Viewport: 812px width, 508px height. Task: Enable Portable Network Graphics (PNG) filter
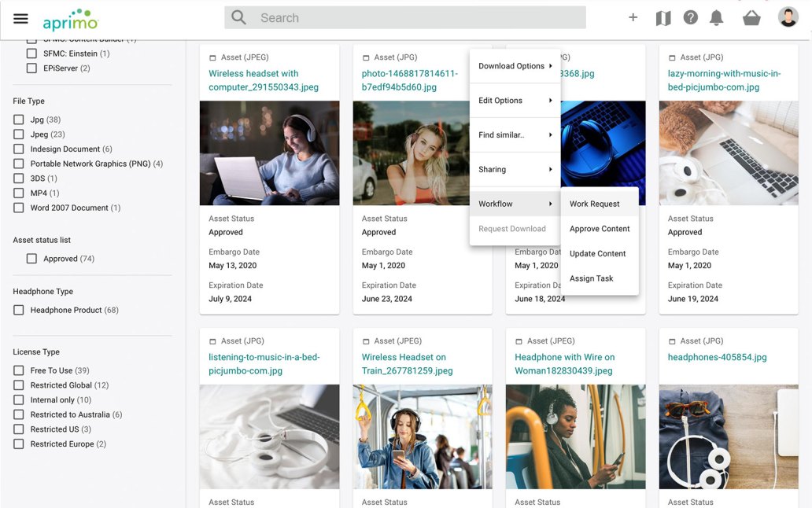click(x=19, y=164)
